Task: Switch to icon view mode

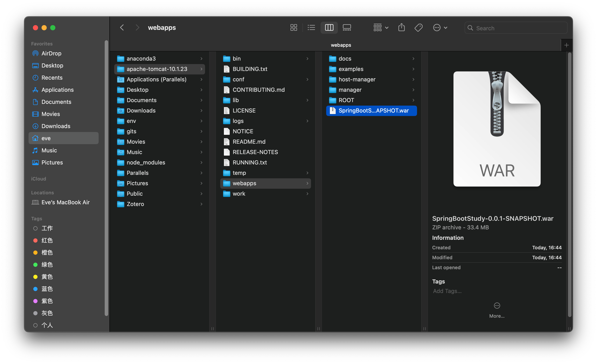Action: click(x=293, y=28)
